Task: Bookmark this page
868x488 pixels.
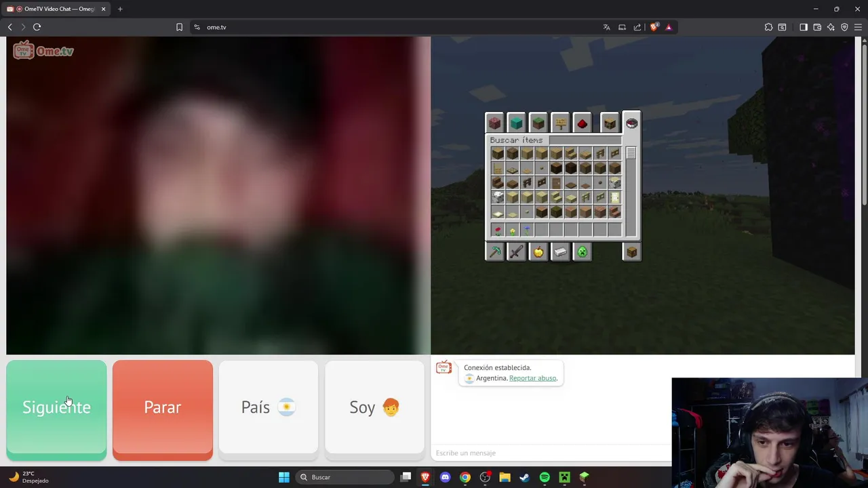Action: [x=179, y=27]
